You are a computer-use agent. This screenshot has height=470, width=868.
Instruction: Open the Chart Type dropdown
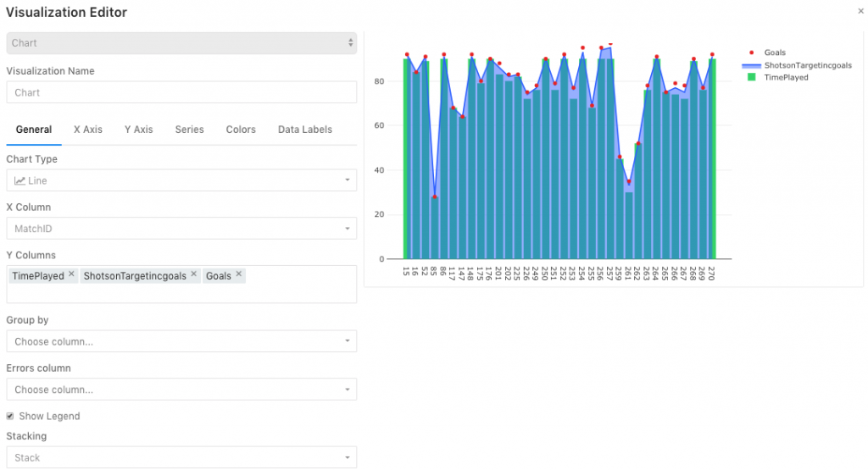tap(181, 180)
